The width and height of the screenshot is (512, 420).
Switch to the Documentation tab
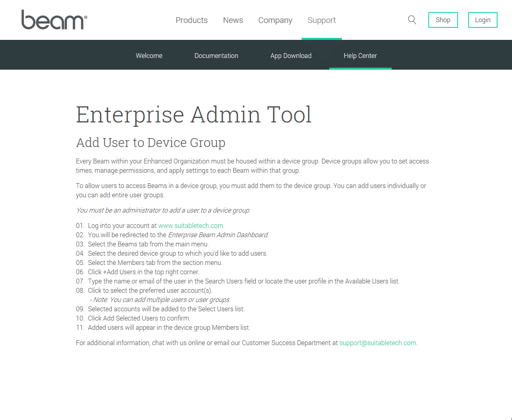(216, 56)
